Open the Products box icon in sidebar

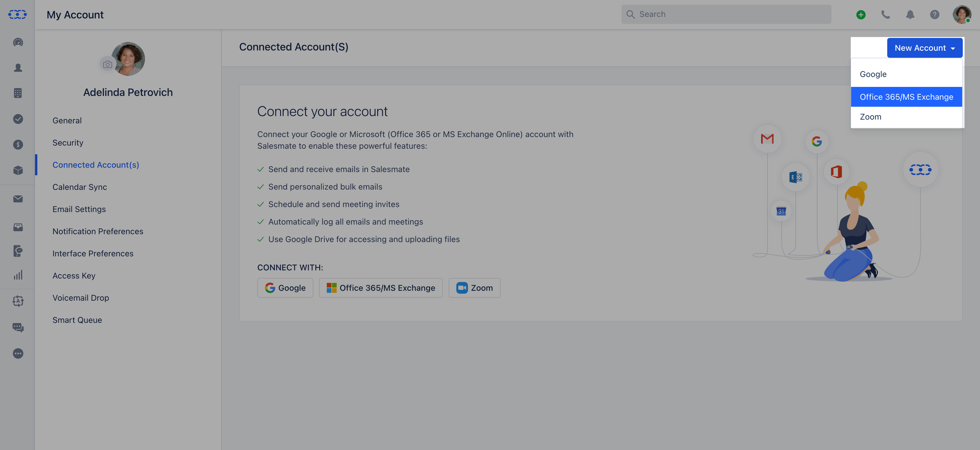point(18,170)
